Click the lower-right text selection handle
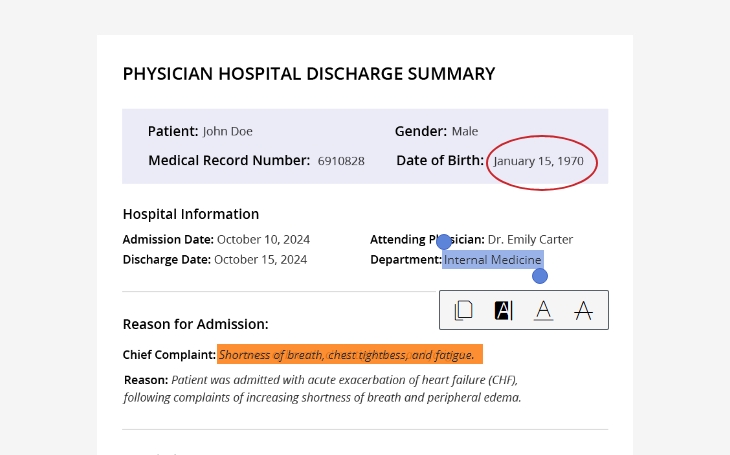 click(540, 275)
